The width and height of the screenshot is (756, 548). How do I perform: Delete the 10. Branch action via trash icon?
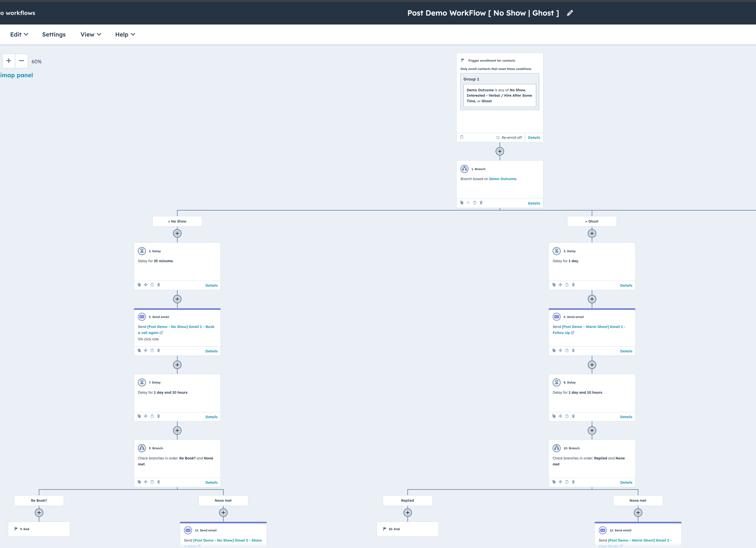[573, 482]
